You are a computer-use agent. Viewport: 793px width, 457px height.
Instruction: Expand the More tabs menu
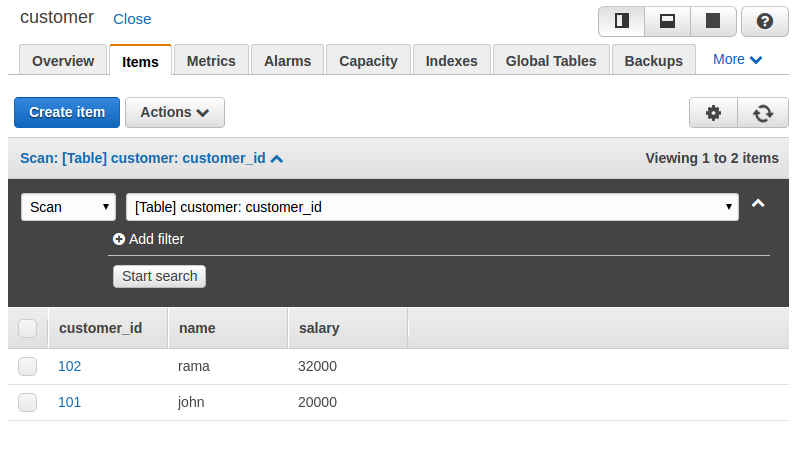(x=737, y=59)
